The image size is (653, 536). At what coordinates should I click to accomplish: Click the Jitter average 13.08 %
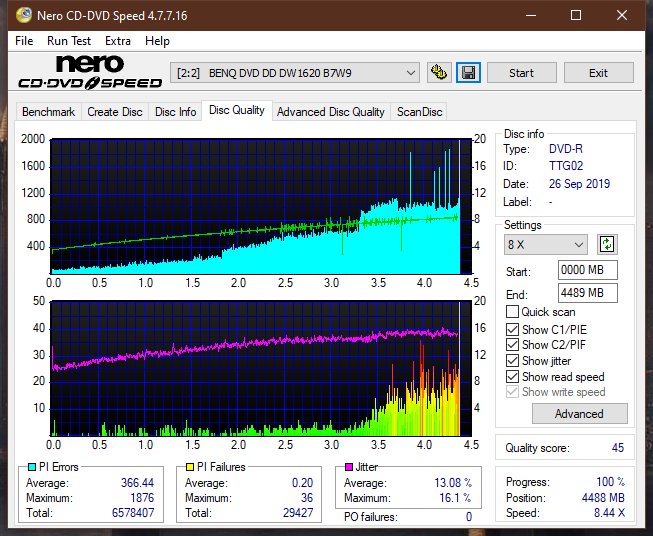click(453, 483)
